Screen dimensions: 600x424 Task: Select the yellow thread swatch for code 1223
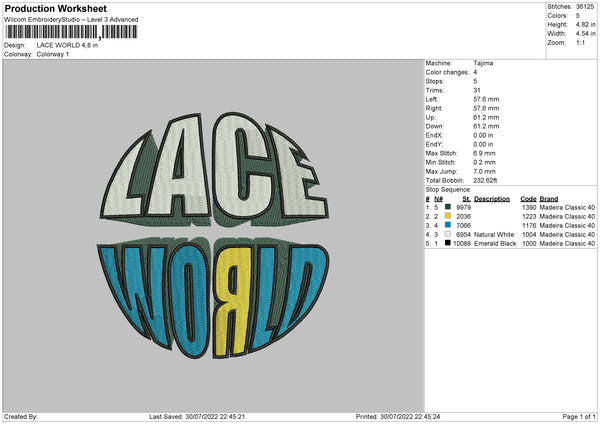tap(447, 216)
